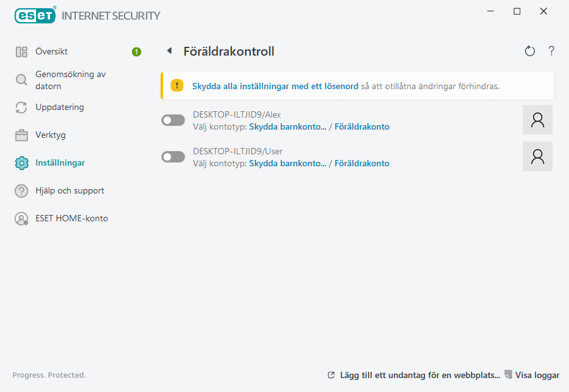Click the avatar icon for Alex account
Image resolution: width=569 pixels, height=392 pixels.
pyautogui.click(x=537, y=119)
